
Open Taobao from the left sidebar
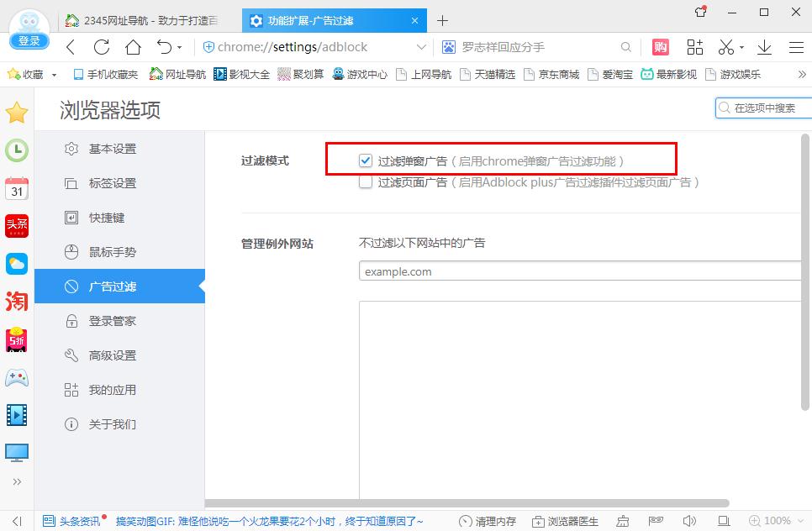pyautogui.click(x=17, y=302)
